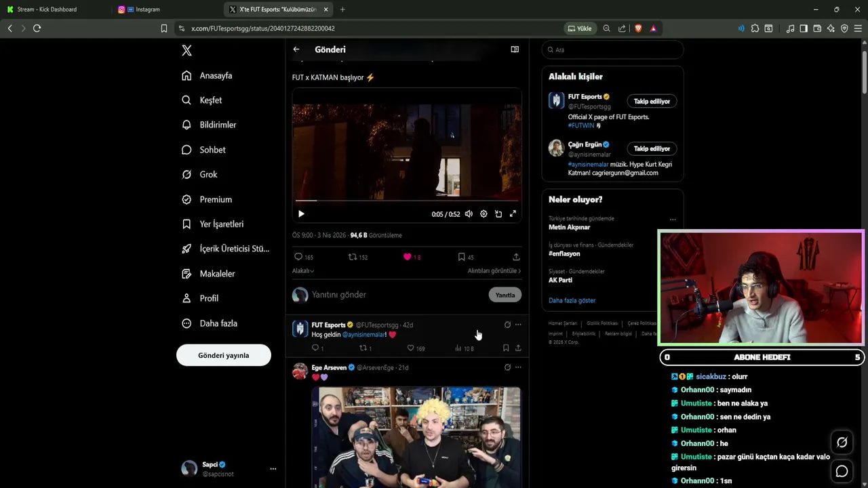Viewport: 868px width, 488px height.
Task: Expand the Alakalı sort dropdown
Action: click(x=303, y=270)
